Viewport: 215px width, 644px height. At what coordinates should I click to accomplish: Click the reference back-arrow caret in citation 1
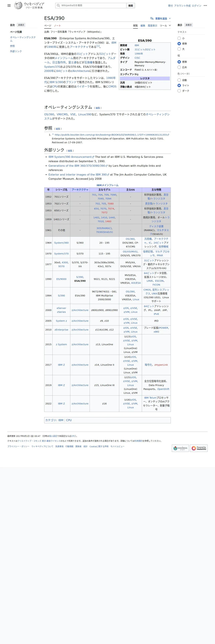(x=53, y=134)
